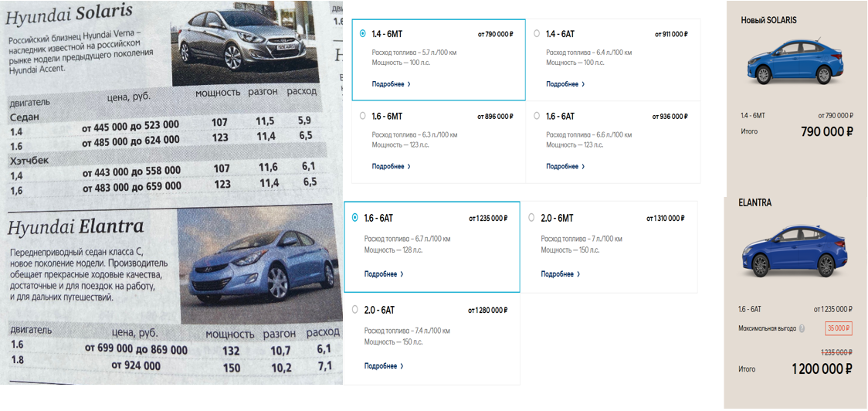Pick the Elantra 2.0 - 6AT radio option

(x=354, y=310)
